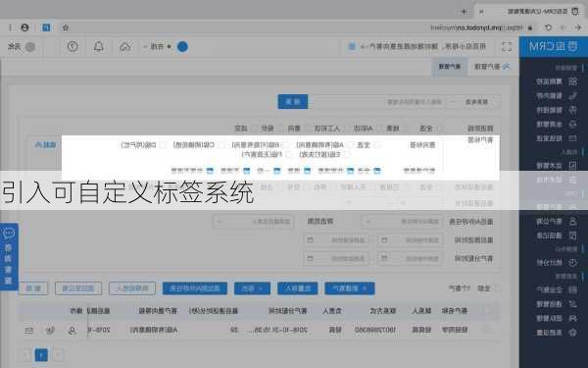Click the browser bookmark star icon

tap(66, 27)
